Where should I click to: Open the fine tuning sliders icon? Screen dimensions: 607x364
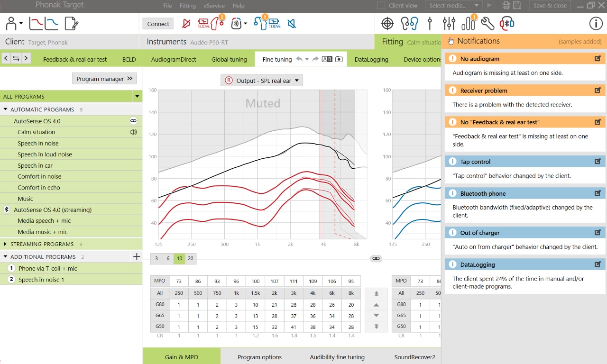pyautogui.click(x=449, y=23)
